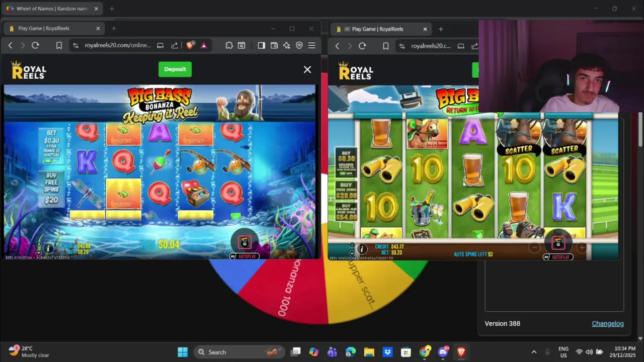Show hidden system tray icons
644x362 pixels.
(534, 352)
